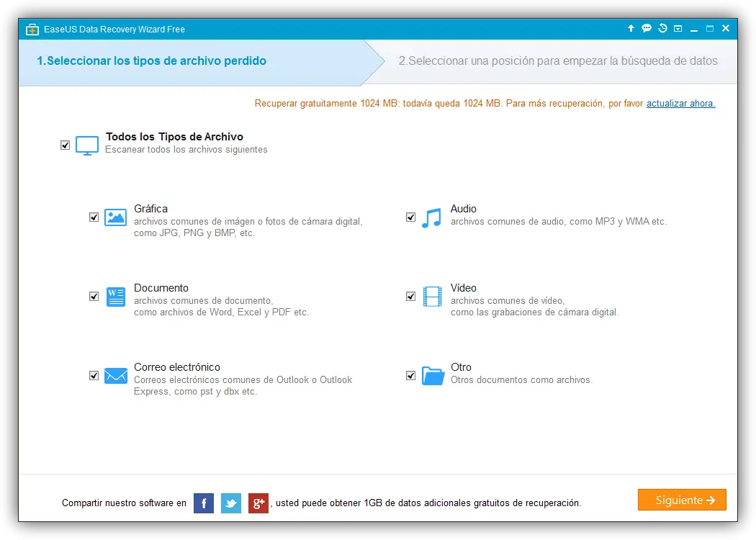Click the Correo electrónico envelope icon

pyautogui.click(x=116, y=376)
